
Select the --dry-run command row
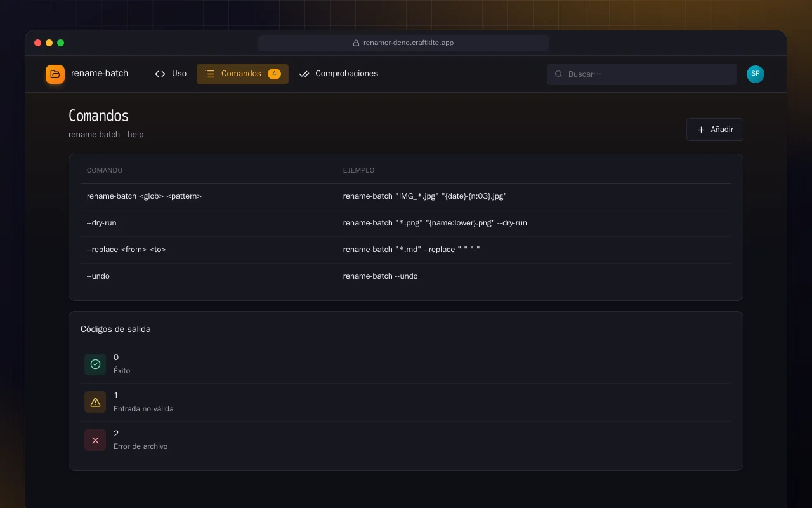point(406,223)
